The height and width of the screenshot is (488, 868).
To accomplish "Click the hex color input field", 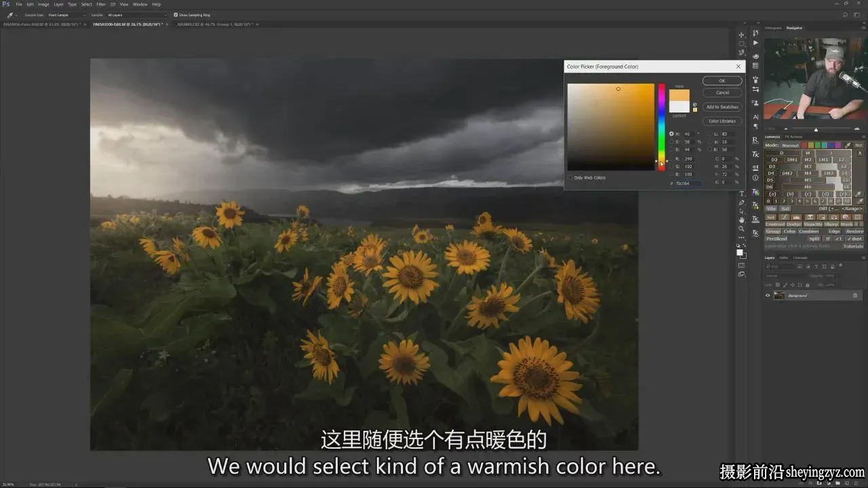I will coord(688,183).
